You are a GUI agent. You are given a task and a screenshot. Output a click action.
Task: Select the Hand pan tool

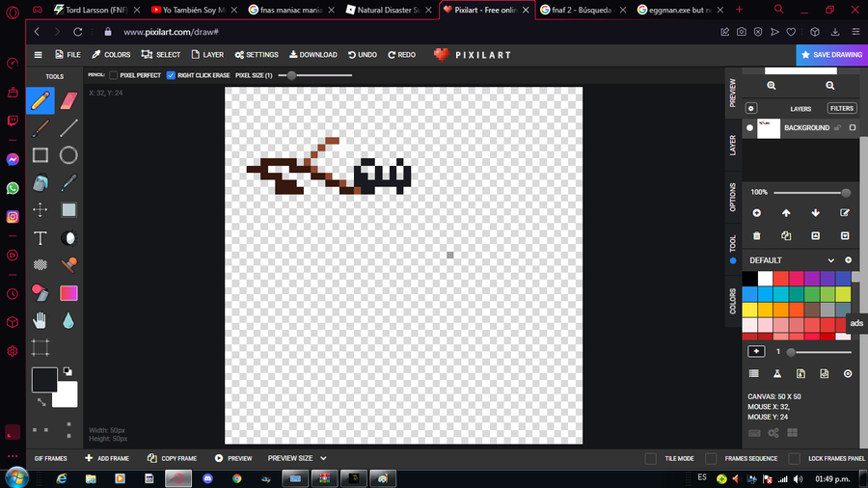tap(41, 320)
